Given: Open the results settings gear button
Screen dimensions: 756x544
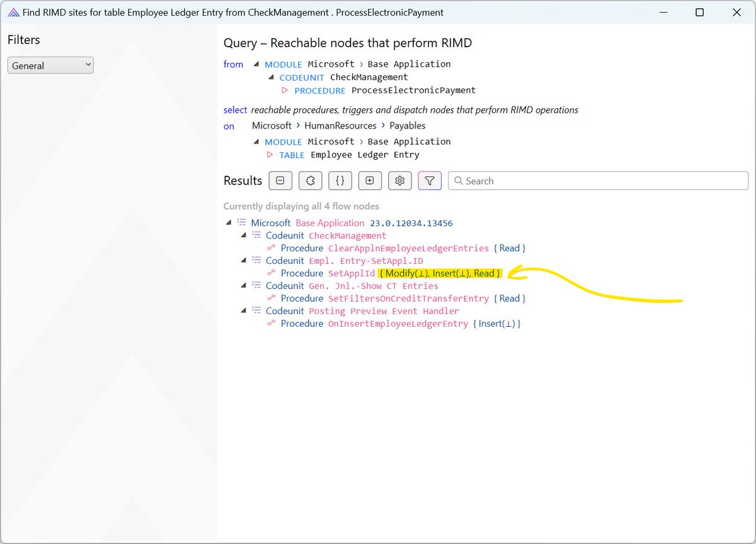Looking at the screenshot, I should click(x=399, y=181).
